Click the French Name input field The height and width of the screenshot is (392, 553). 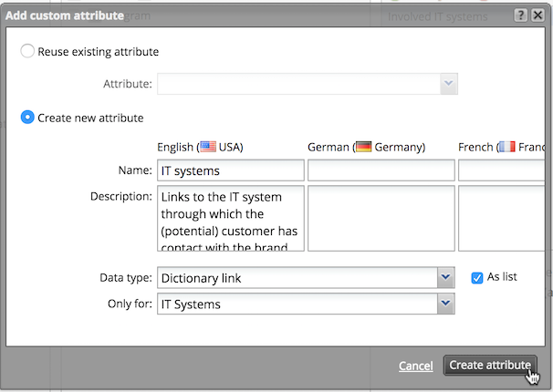pos(501,170)
